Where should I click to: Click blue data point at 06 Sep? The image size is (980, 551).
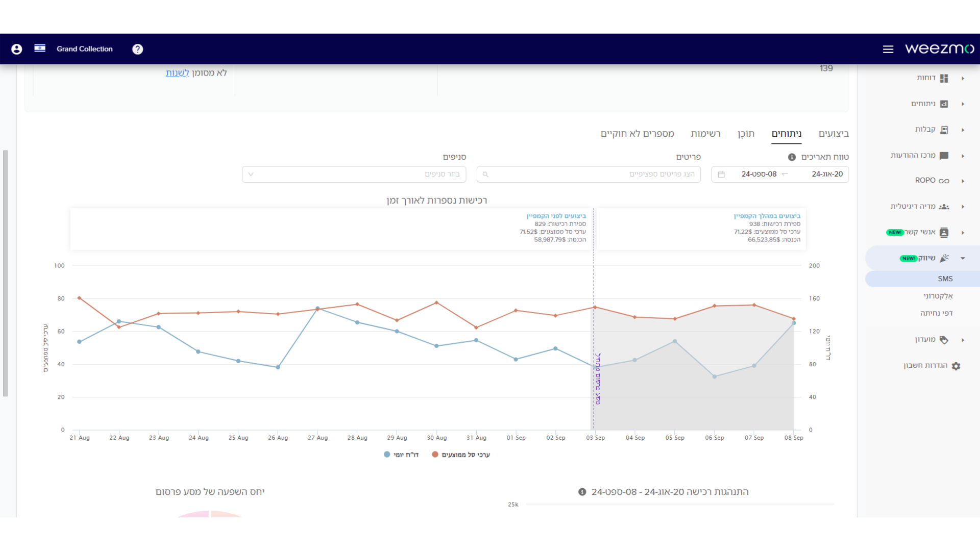pos(715,377)
